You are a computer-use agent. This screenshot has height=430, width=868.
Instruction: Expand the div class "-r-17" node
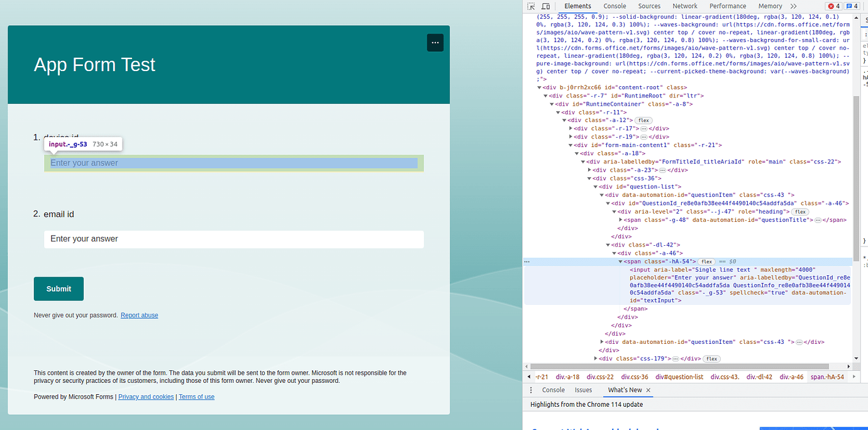pos(571,128)
